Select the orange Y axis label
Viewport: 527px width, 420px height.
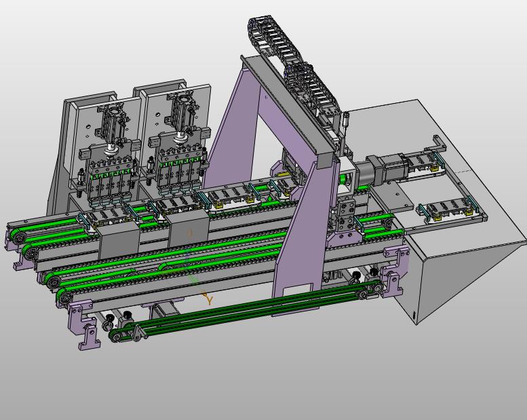tap(210, 301)
